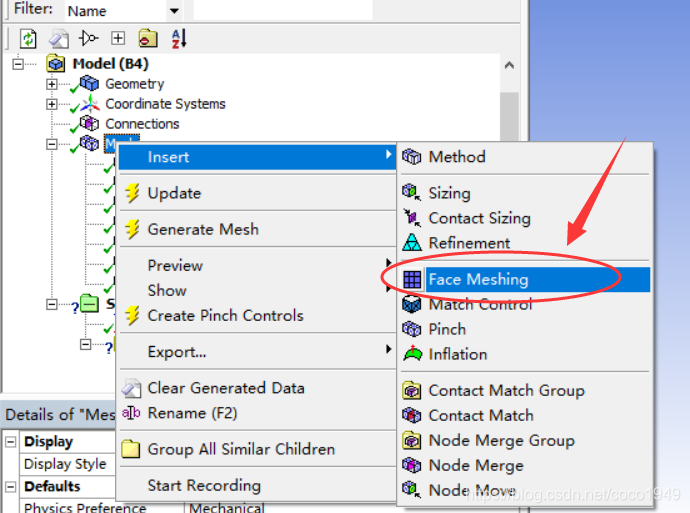Insert Node Merge Group
Screen dimensions: 690x513
point(525,440)
